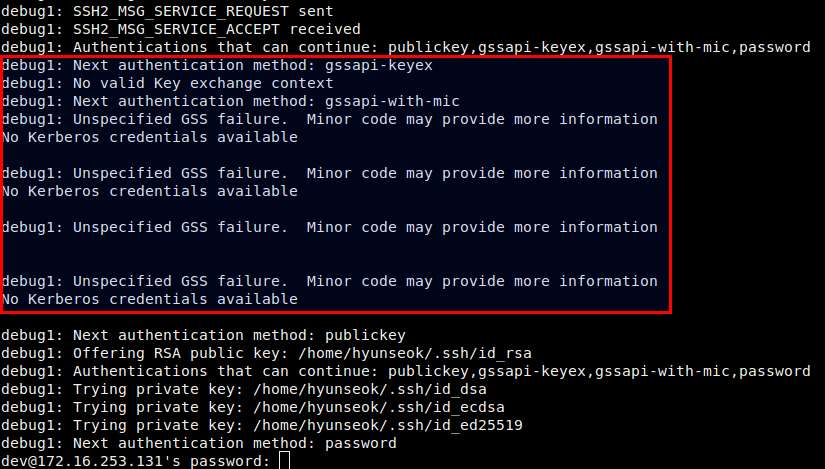Click the 'dev@172.16.253.131's password:' prompt text
This screenshot has height=469, width=825.
(135, 461)
